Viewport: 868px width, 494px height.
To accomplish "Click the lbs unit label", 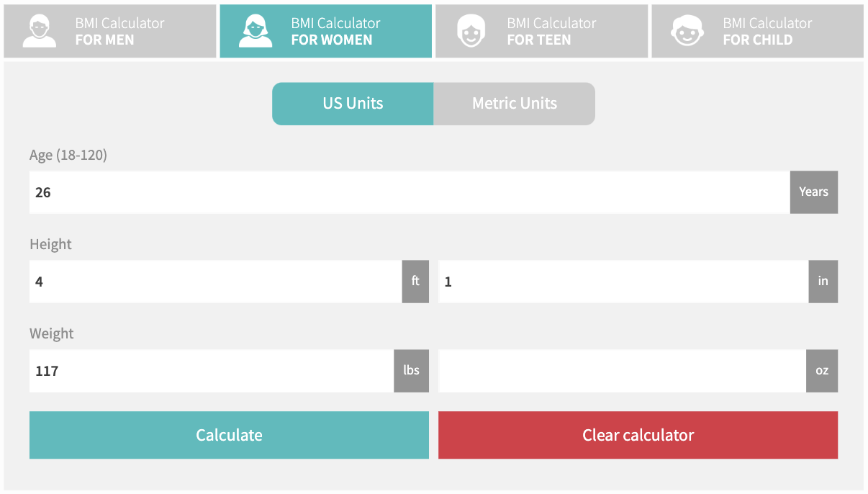I will (x=412, y=371).
